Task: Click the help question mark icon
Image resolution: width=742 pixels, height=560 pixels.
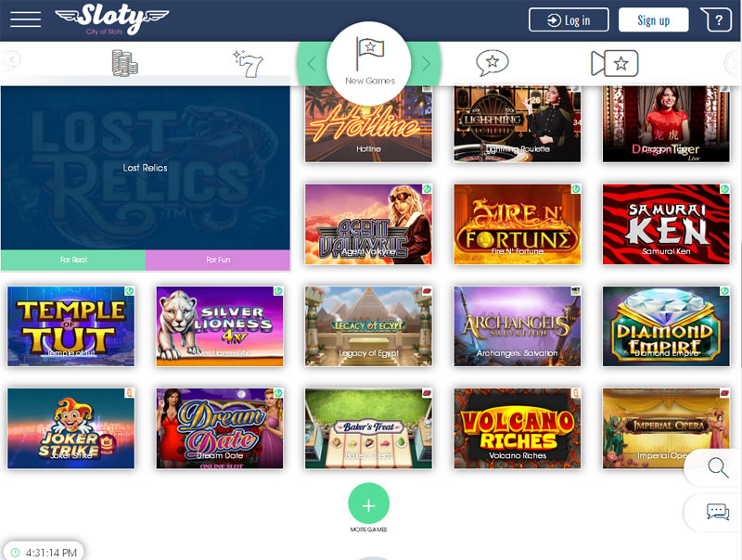Action: click(x=715, y=19)
